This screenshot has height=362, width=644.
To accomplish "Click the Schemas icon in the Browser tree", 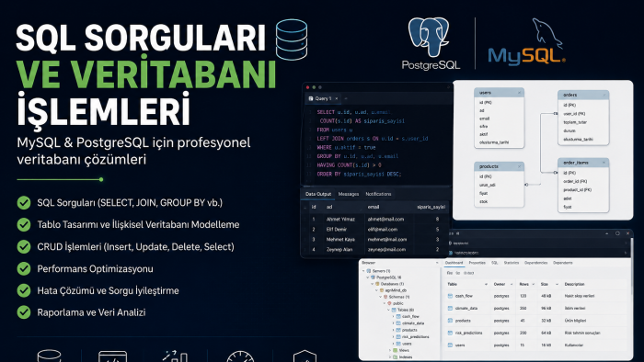I will point(385,297).
